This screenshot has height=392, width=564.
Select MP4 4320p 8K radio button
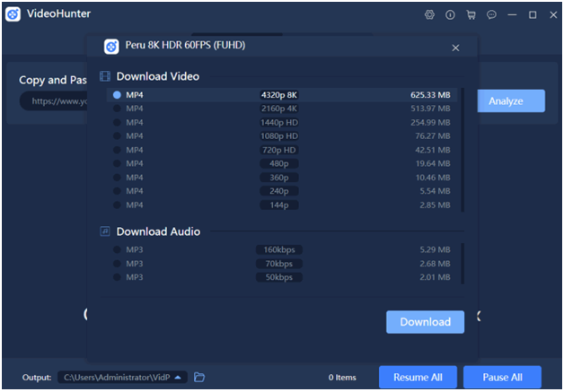tap(117, 95)
